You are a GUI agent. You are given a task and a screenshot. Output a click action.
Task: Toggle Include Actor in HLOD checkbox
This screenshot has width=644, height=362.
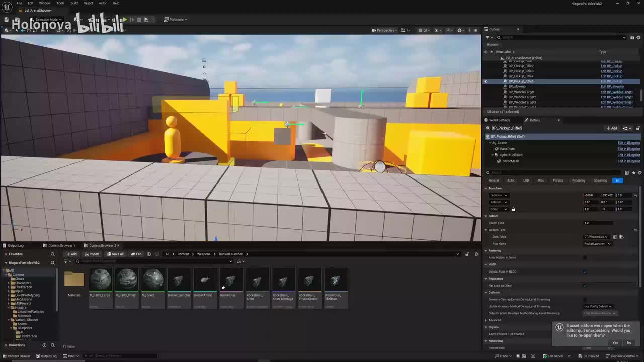[585, 271]
